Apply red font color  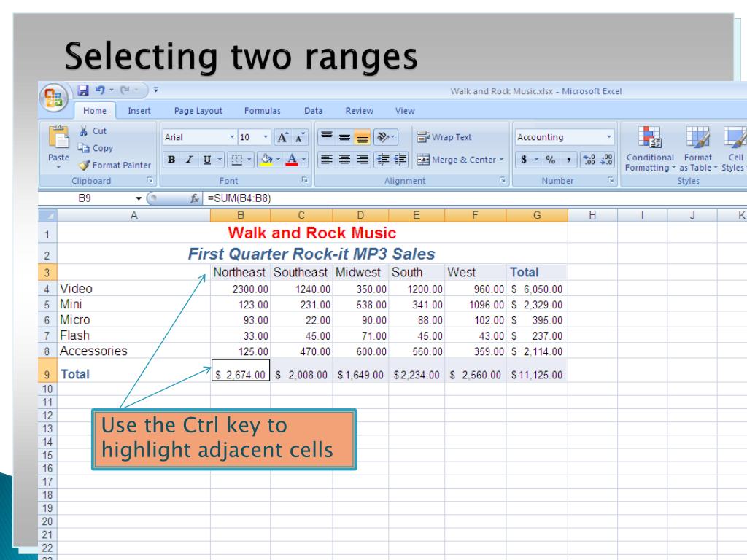pyautogui.click(x=292, y=160)
